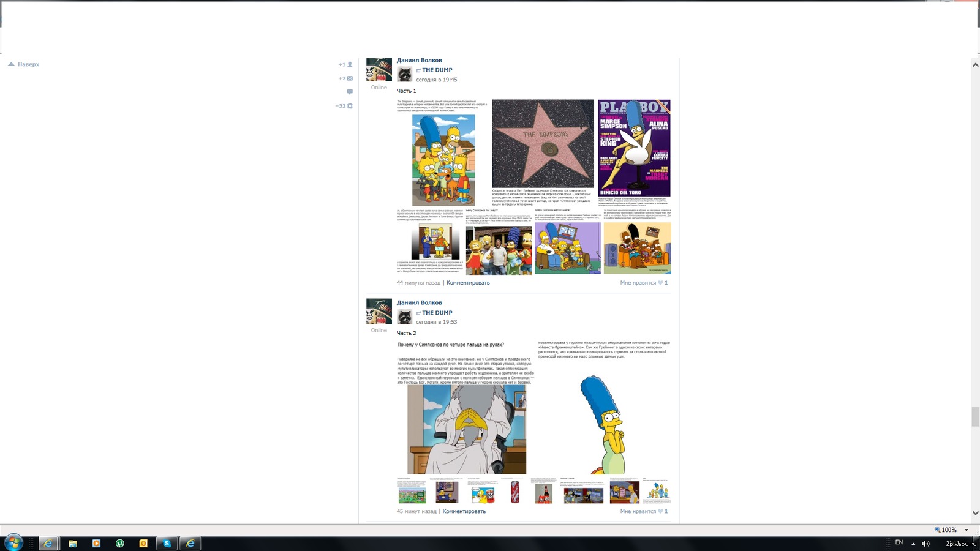Click the Наверх back-to-top link

[x=24, y=64]
